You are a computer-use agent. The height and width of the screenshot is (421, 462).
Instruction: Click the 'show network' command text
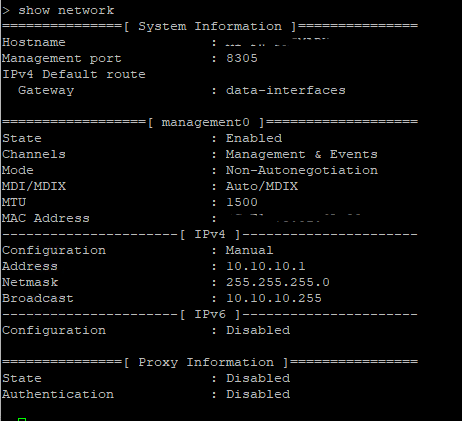point(66,10)
